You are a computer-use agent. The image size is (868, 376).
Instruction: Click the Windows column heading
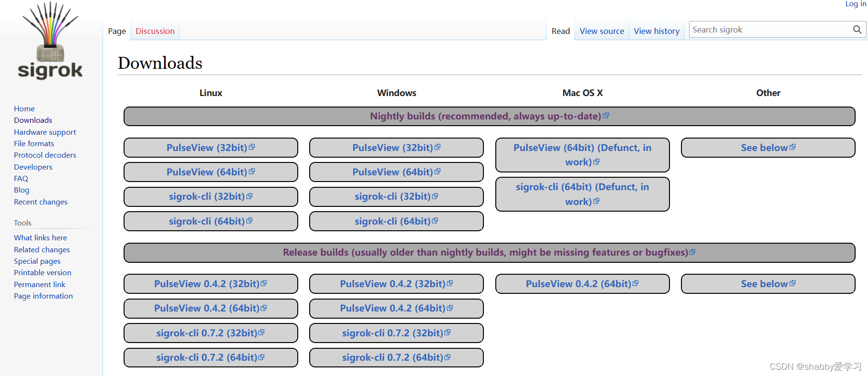[397, 93]
